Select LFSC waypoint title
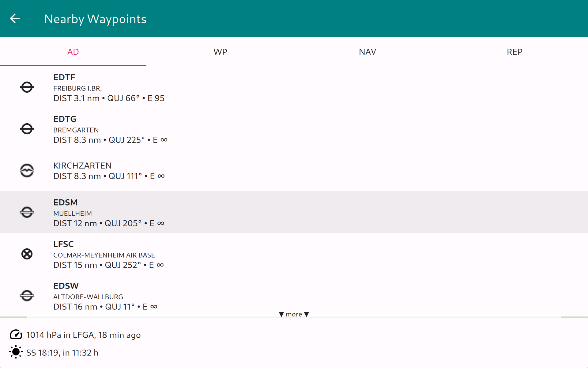The width and height of the screenshot is (588, 368). 63,244
